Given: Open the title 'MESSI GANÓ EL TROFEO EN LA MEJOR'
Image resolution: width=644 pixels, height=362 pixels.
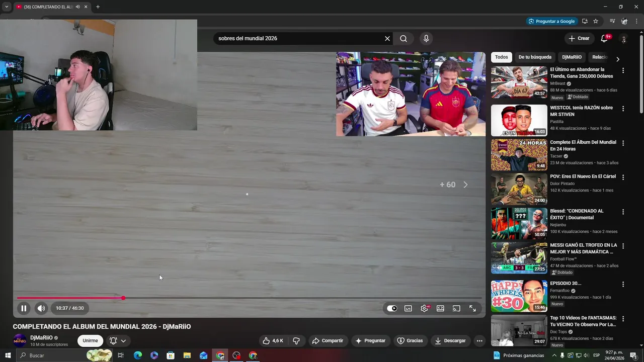Looking at the screenshot, I should click(583, 248).
